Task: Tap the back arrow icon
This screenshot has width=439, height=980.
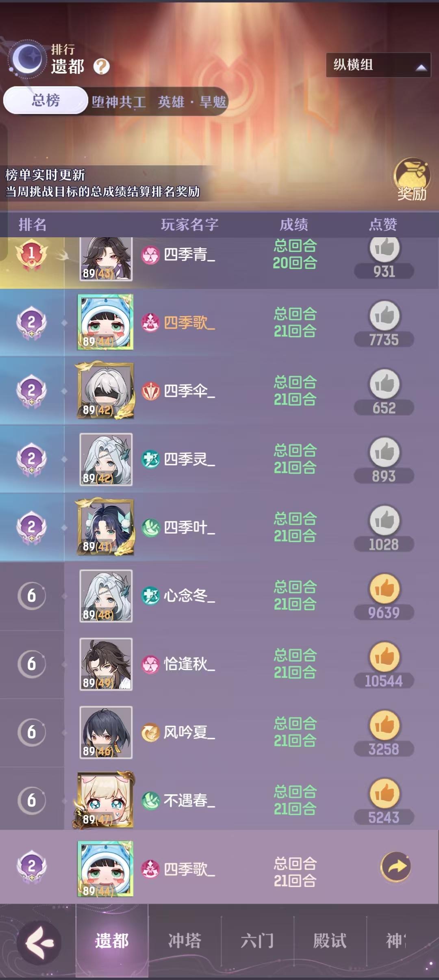Action: (39, 943)
